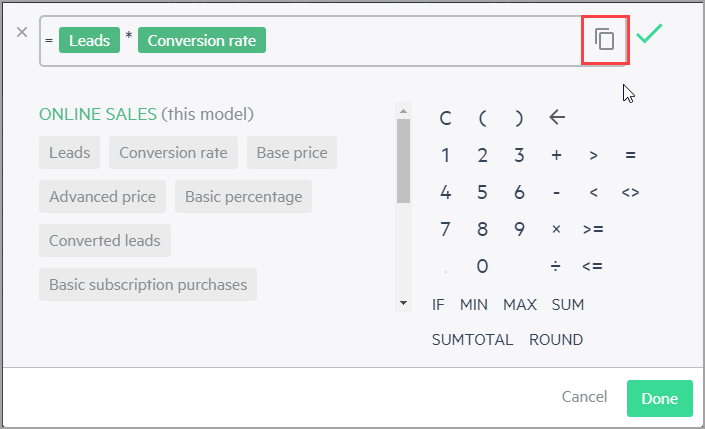Click the backspace arrow key
This screenshot has height=429, width=705.
(x=557, y=118)
